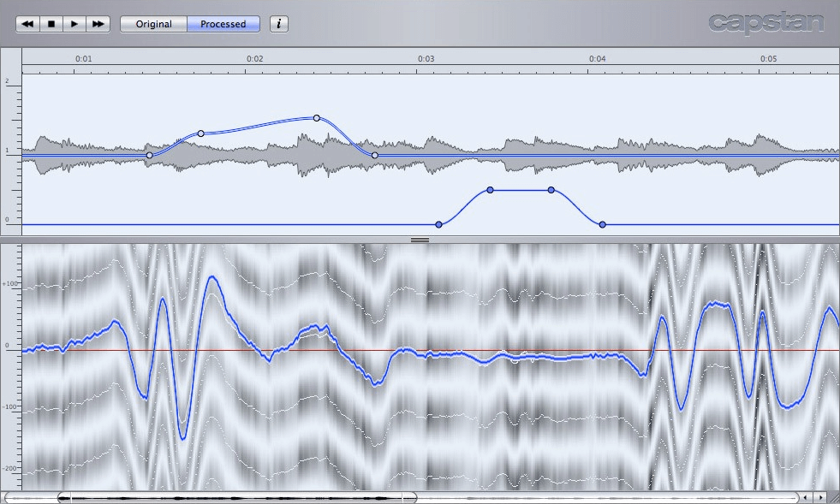Click the window resize grip in the corner
The height and width of the screenshot is (504, 840).
click(x=834, y=498)
